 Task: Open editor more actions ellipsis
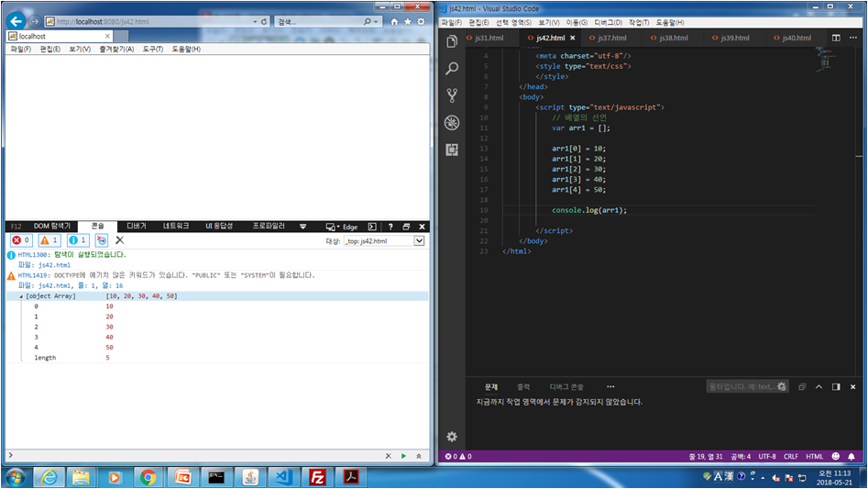pyautogui.click(x=853, y=38)
